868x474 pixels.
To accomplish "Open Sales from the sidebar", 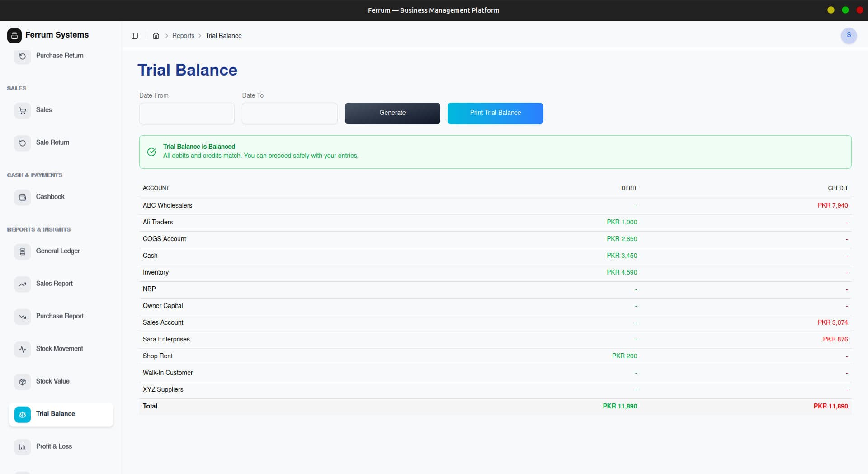I will (x=61, y=110).
